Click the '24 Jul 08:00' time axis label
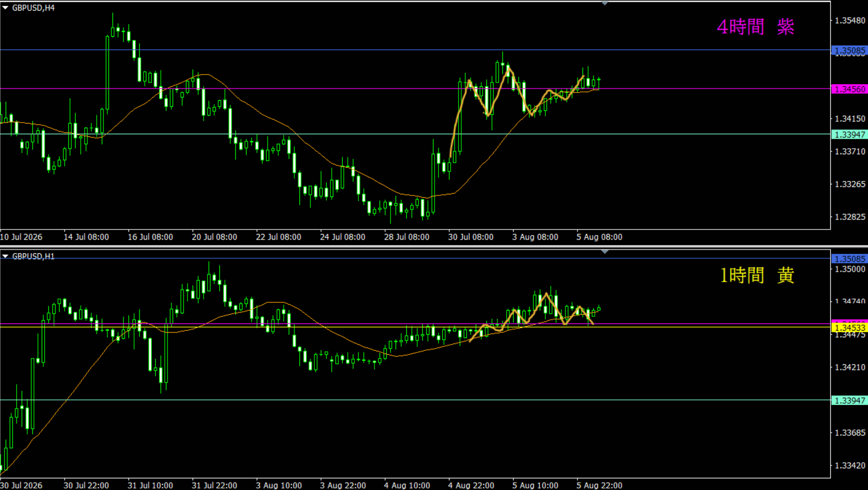 point(343,237)
